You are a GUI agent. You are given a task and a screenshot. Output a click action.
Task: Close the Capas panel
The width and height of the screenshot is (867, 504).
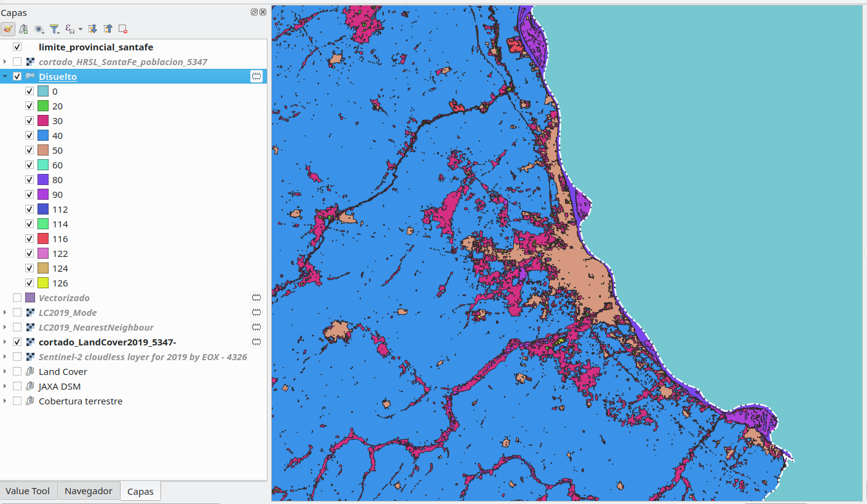point(263,12)
